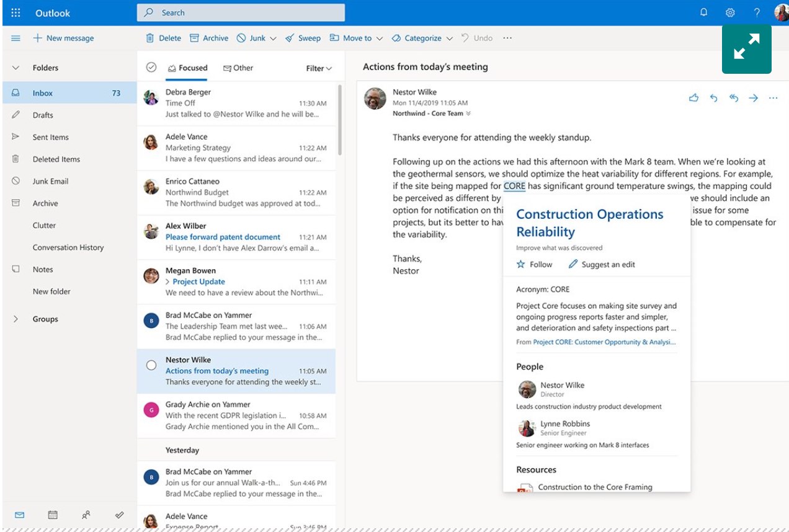Open the Help question mark icon
The width and height of the screenshot is (789, 532).
click(757, 12)
